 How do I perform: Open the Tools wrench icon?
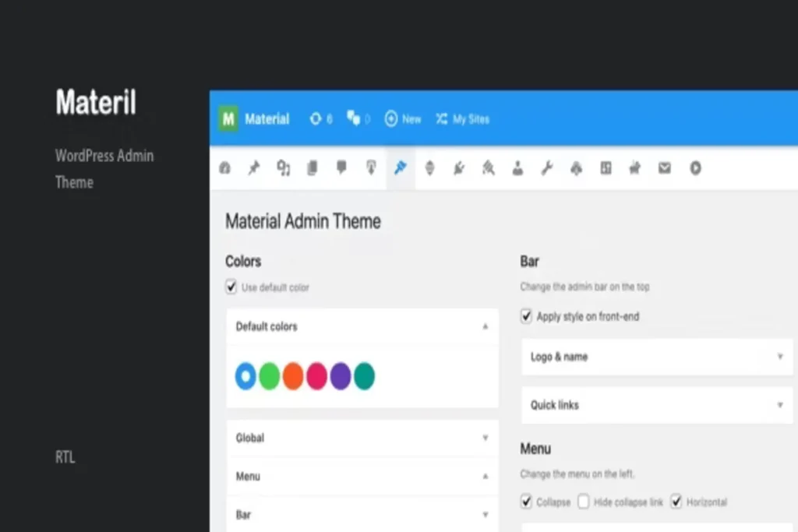pos(547,167)
